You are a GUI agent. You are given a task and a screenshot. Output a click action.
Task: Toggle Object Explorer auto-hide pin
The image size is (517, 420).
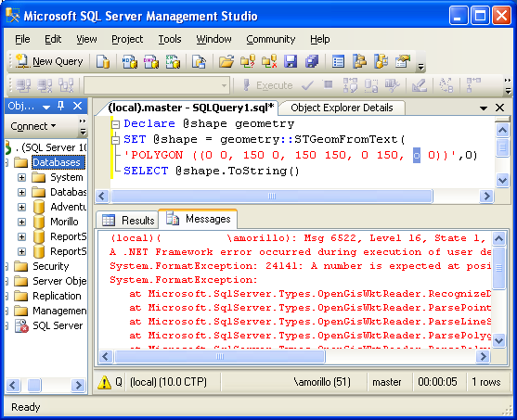(60, 106)
